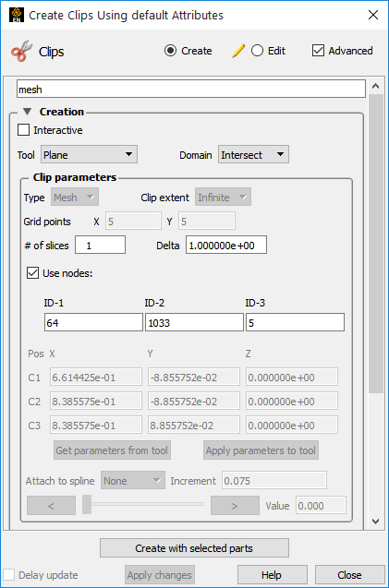This screenshot has width=389, height=588.
Task: Click the description field containing mesh
Action: [191, 89]
